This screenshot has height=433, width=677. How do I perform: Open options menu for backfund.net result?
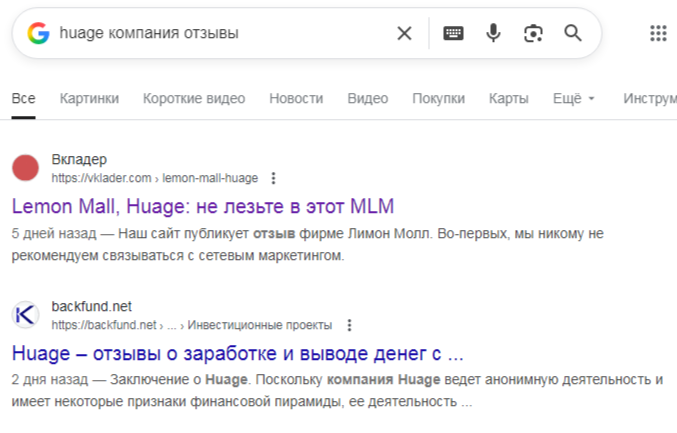tap(349, 325)
